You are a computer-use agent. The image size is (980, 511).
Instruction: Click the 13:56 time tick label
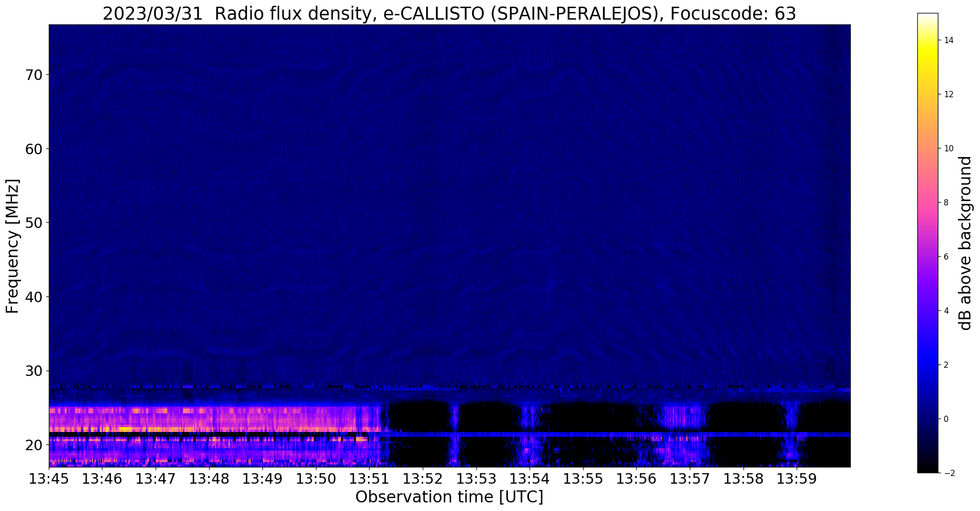(x=636, y=479)
